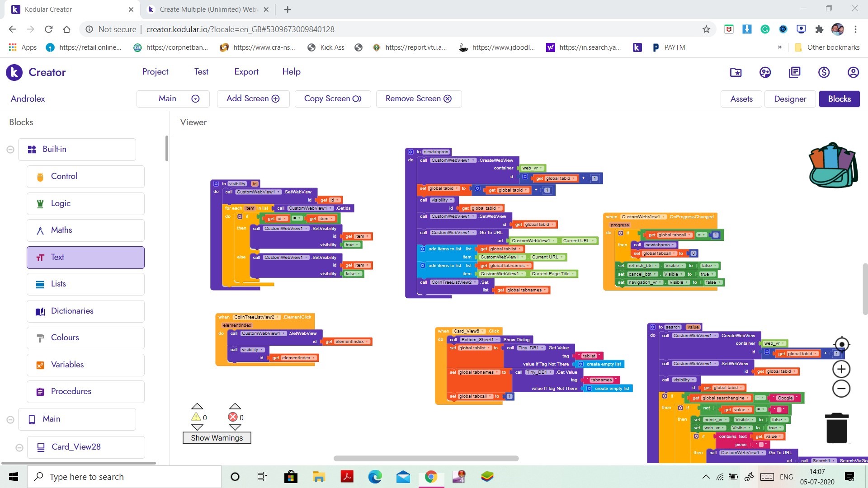Viewport: 868px width, 488px height.
Task: Collapse the Main screen tree node
Action: pos(10,419)
